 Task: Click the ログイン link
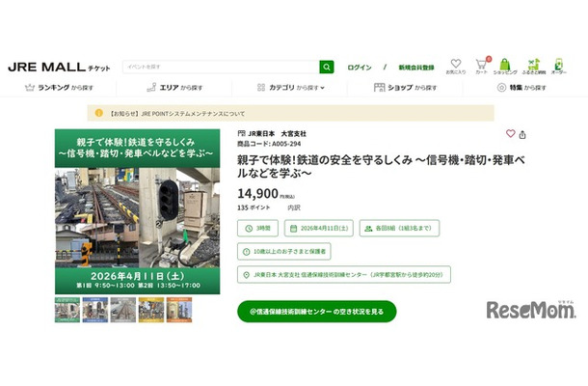[x=360, y=68]
